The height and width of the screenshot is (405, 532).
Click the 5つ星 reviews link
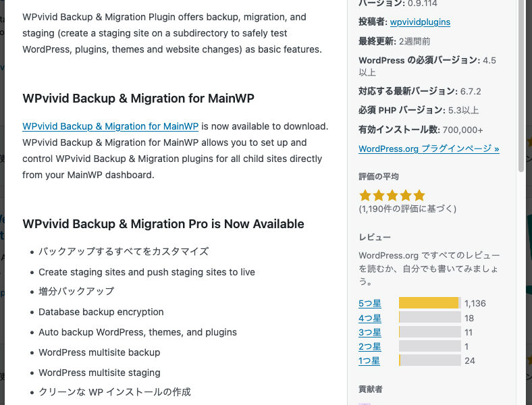[370, 303]
